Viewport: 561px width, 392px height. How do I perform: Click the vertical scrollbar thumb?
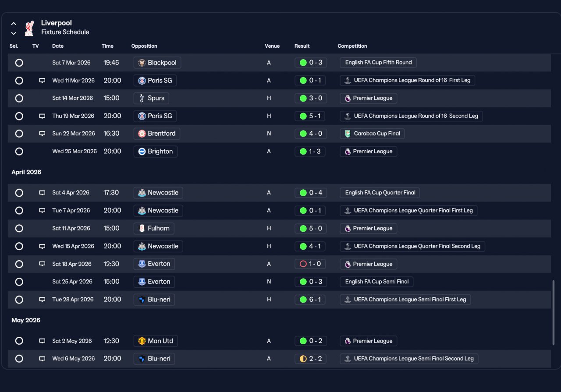point(553,312)
